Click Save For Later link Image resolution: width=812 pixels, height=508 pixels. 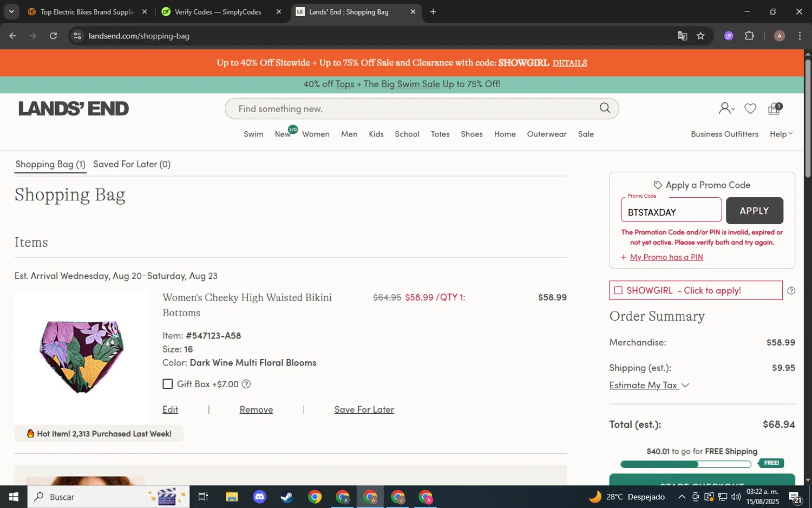pos(364,409)
